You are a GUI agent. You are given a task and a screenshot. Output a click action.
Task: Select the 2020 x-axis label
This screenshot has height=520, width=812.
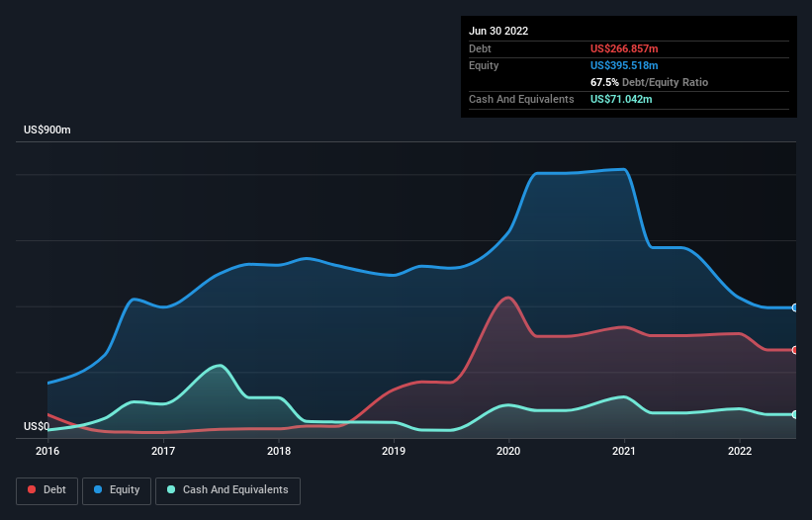(508, 451)
